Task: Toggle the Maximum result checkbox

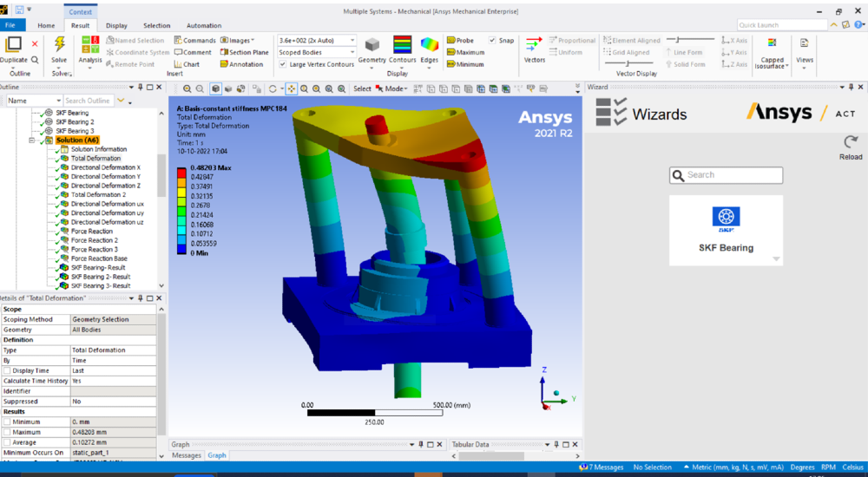Action: coord(7,432)
